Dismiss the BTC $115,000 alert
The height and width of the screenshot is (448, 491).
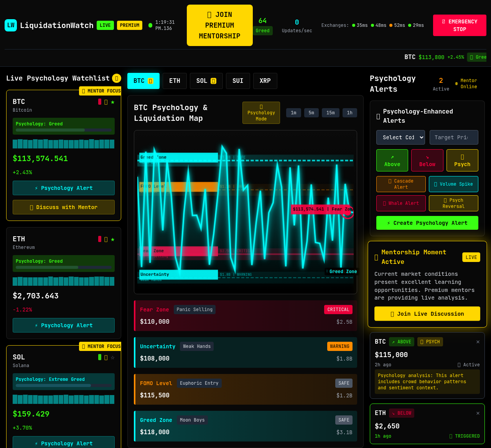click(x=478, y=342)
